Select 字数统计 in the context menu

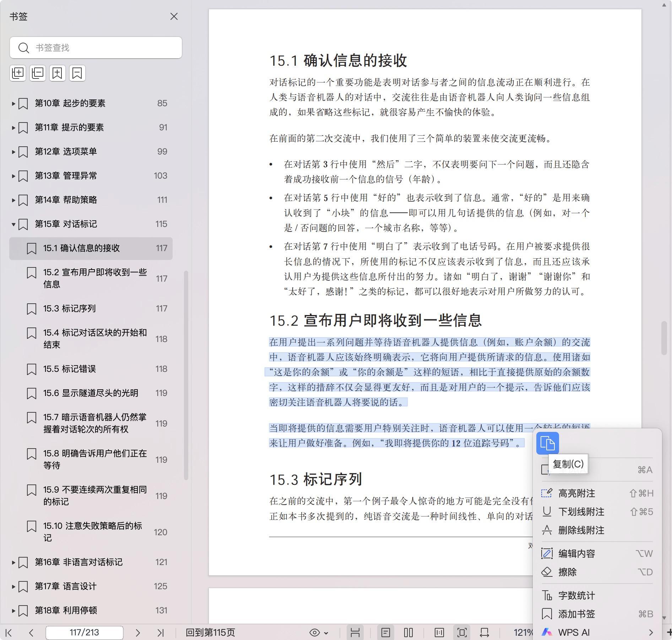tap(576, 596)
